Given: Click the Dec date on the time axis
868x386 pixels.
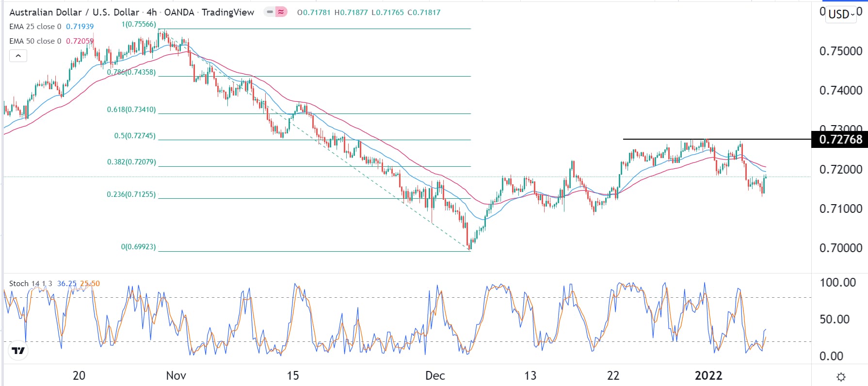Looking at the screenshot, I should 435,376.
